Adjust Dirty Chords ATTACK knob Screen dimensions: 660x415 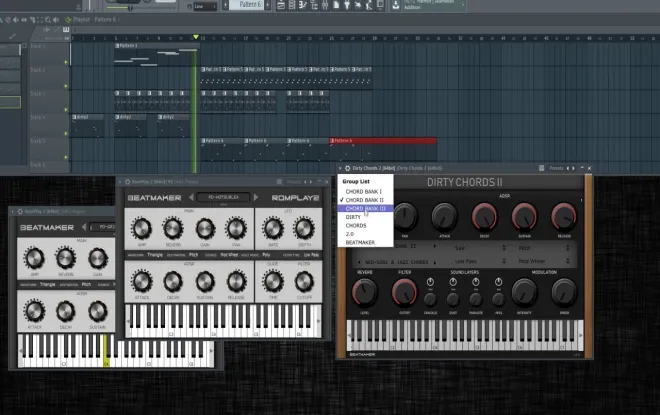[x=444, y=216]
